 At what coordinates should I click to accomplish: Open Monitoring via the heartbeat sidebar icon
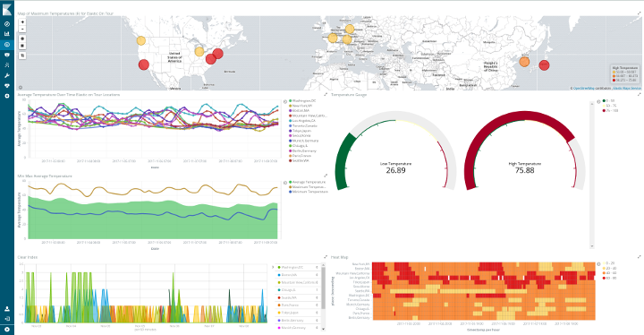point(6,86)
